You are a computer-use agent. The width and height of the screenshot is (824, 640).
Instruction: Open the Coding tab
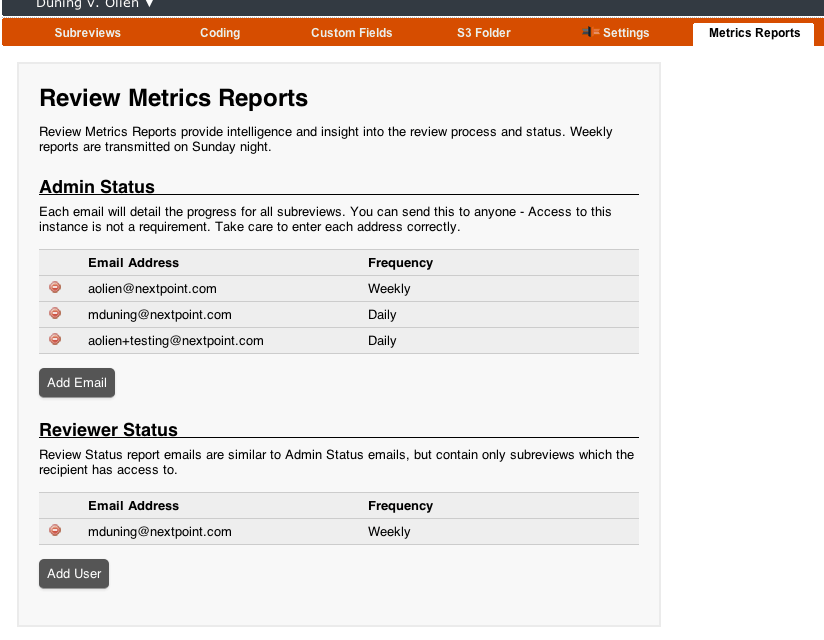(x=219, y=32)
